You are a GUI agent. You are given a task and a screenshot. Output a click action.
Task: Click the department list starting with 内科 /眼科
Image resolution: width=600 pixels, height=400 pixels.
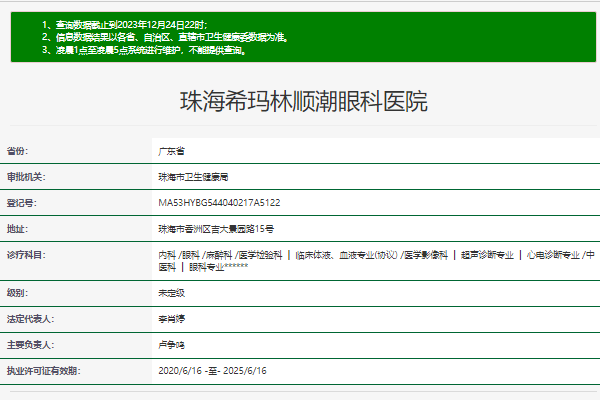(x=377, y=261)
